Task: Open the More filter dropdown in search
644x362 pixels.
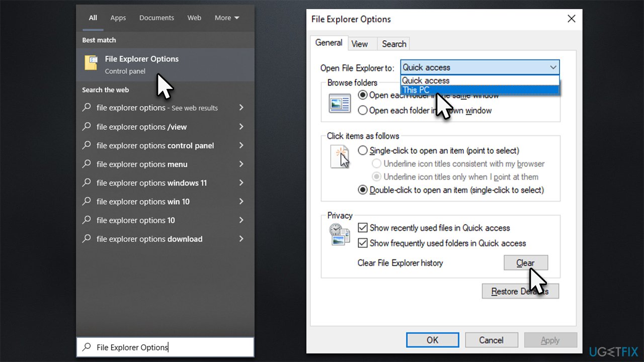Action: (226, 18)
